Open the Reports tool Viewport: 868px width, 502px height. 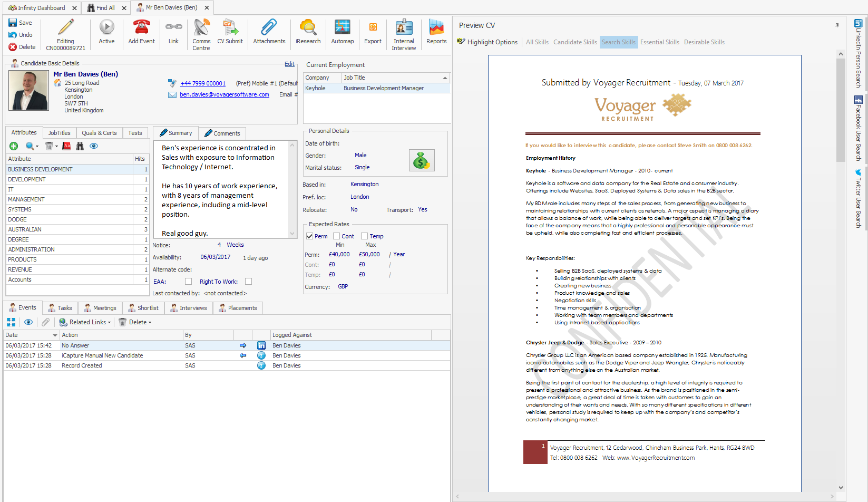point(436,33)
